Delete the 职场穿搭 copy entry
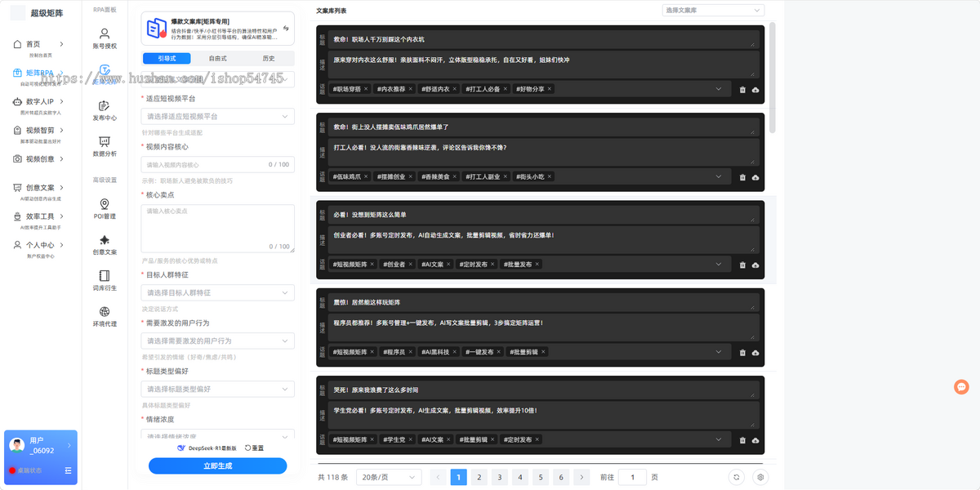 point(742,89)
